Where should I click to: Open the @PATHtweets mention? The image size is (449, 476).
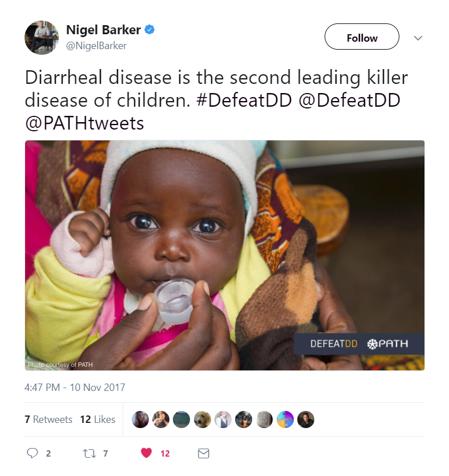[84, 122]
